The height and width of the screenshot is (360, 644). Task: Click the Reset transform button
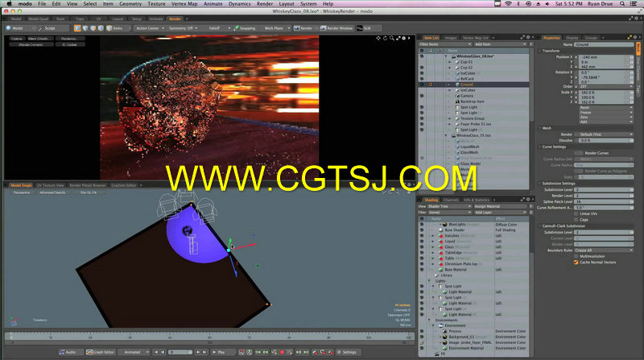coord(605,108)
